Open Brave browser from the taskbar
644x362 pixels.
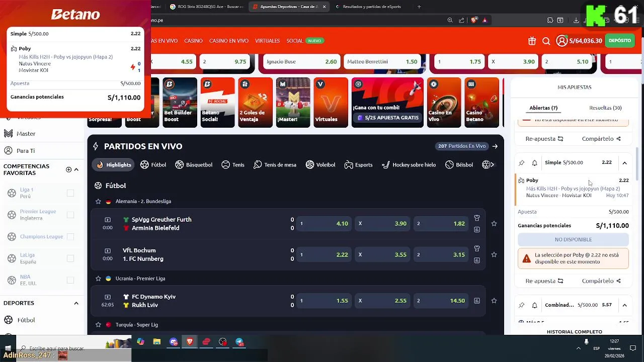tap(190, 342)
